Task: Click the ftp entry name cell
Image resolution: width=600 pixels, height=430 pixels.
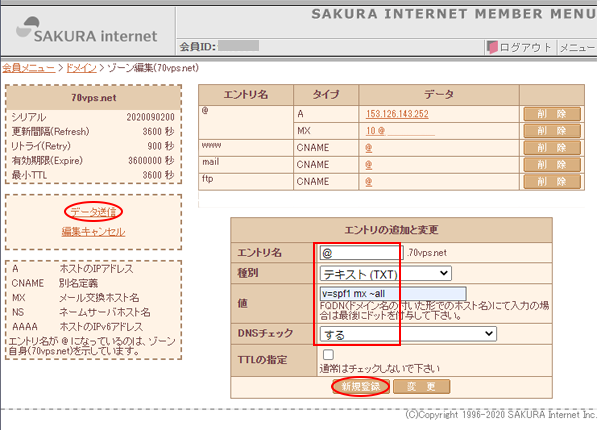Action: (246, 181)
